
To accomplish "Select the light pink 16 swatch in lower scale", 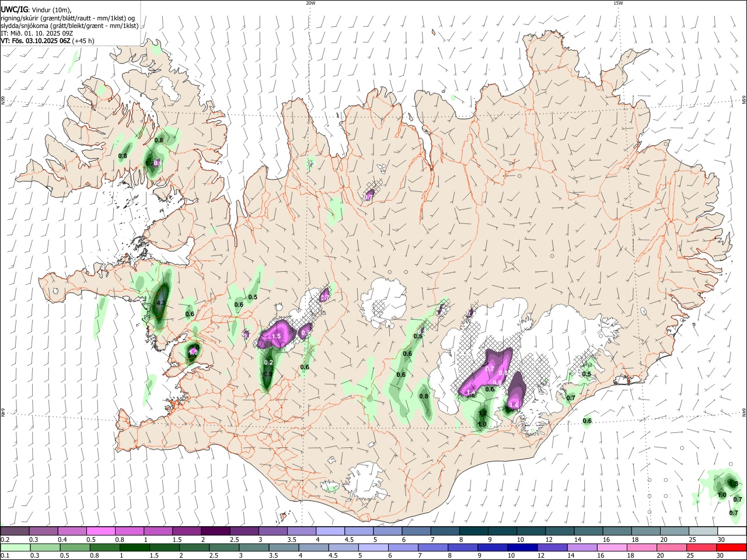I will (x=612, y=548).
